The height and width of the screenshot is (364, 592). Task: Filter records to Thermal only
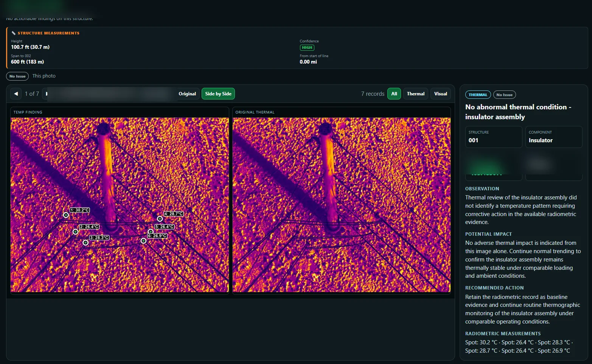click(x=416, y=94)
